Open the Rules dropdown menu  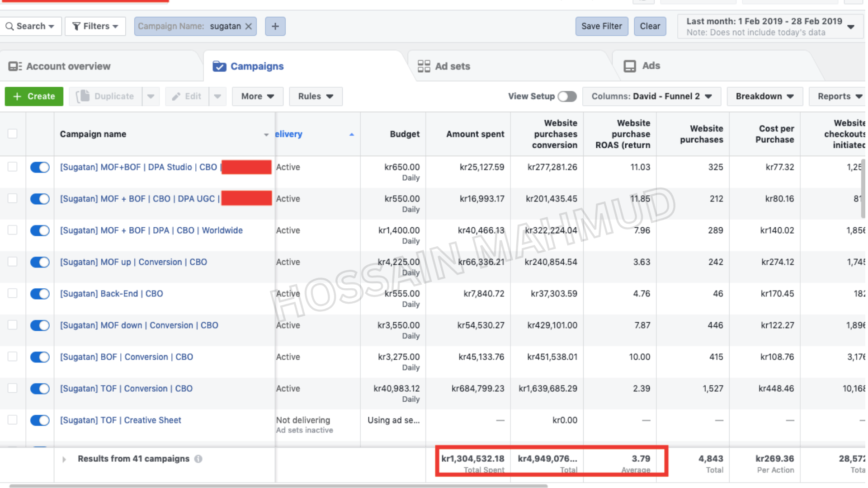316,96
